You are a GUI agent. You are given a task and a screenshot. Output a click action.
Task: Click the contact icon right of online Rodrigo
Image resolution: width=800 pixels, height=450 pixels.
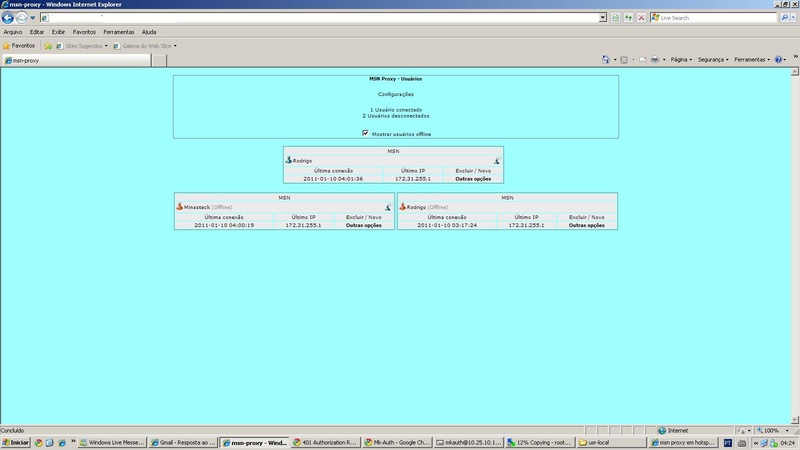pos(496,161)
